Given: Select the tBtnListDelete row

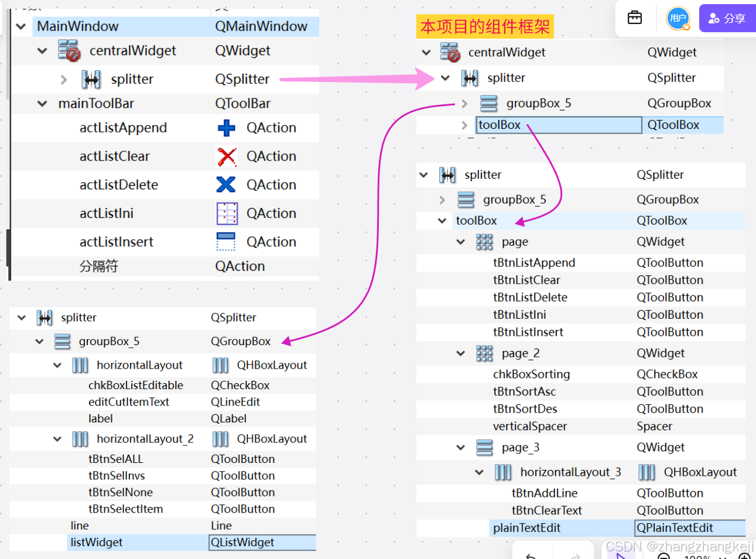Looking at the screenshot, I should tap(581, 298).
